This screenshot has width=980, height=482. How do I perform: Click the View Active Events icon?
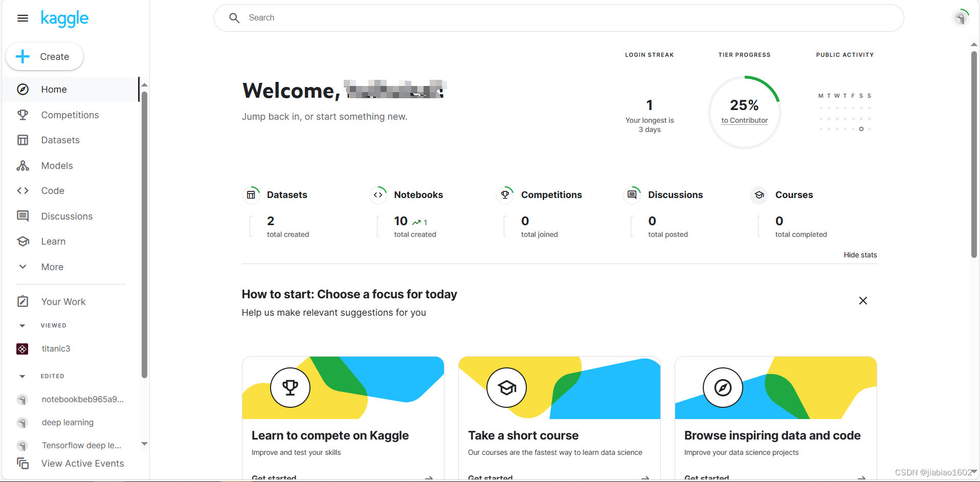pyautogui.click(x=23, y=463)
